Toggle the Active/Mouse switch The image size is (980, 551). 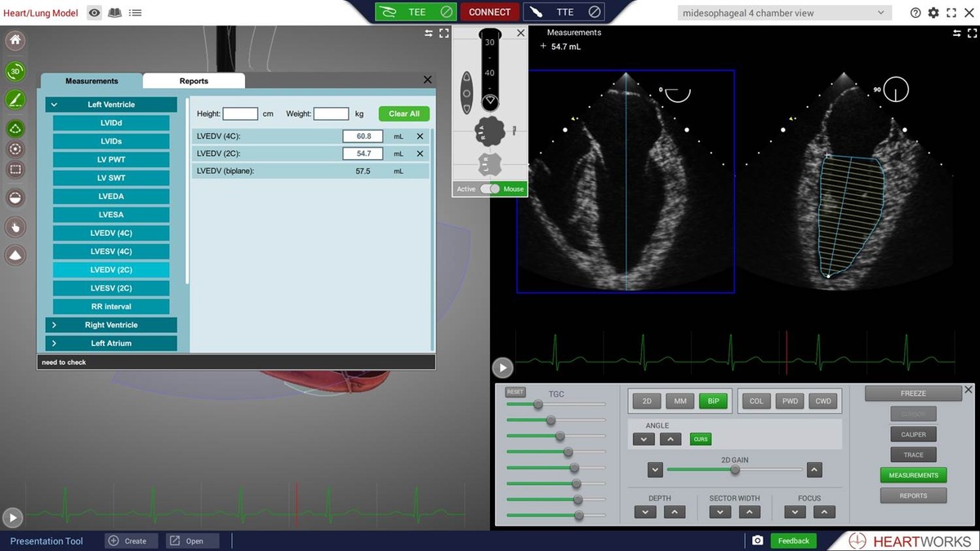490,189
